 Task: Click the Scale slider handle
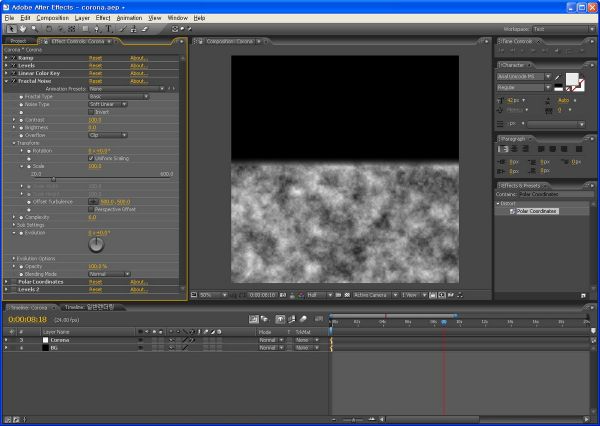(x=53, y=179)
